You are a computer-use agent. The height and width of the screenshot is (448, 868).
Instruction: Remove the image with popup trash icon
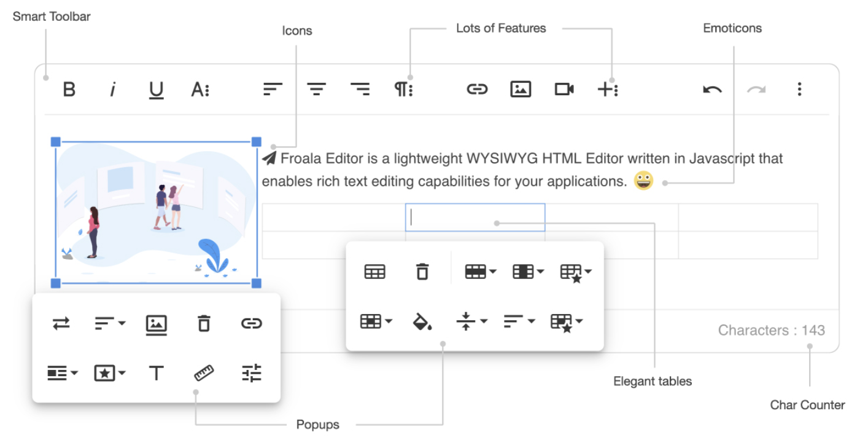coord(204,323)
